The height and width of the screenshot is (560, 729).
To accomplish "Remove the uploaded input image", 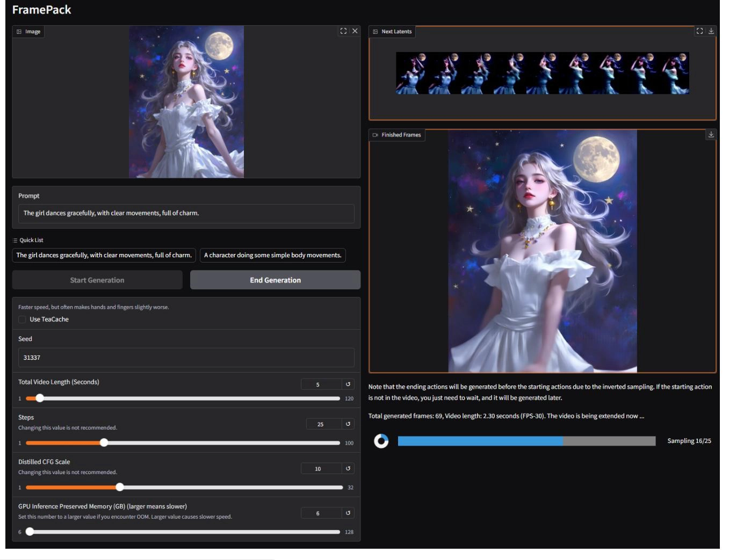I will tap(355, 31).
